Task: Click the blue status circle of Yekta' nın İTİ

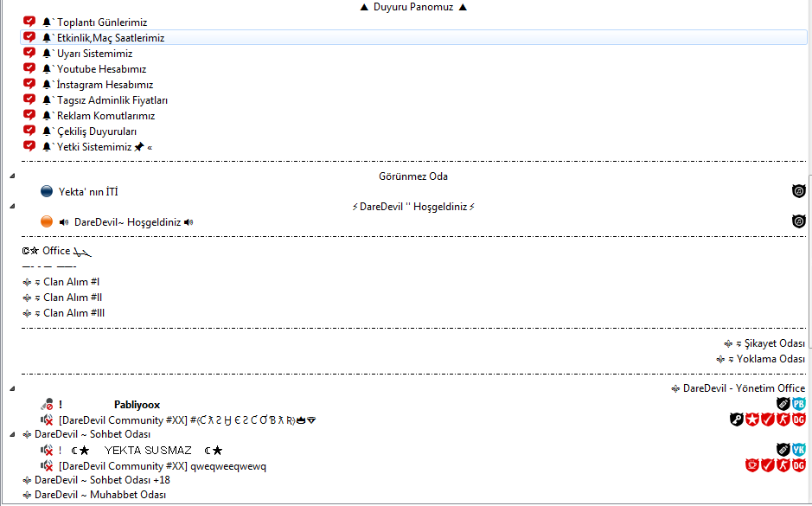Action: pyautogui.click(x=47, y=192)
